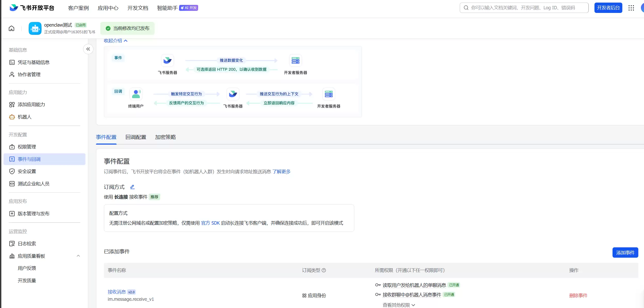Open the 官方 SDK link
This screenshot has width=644, height=308.
tap(210, 223)
